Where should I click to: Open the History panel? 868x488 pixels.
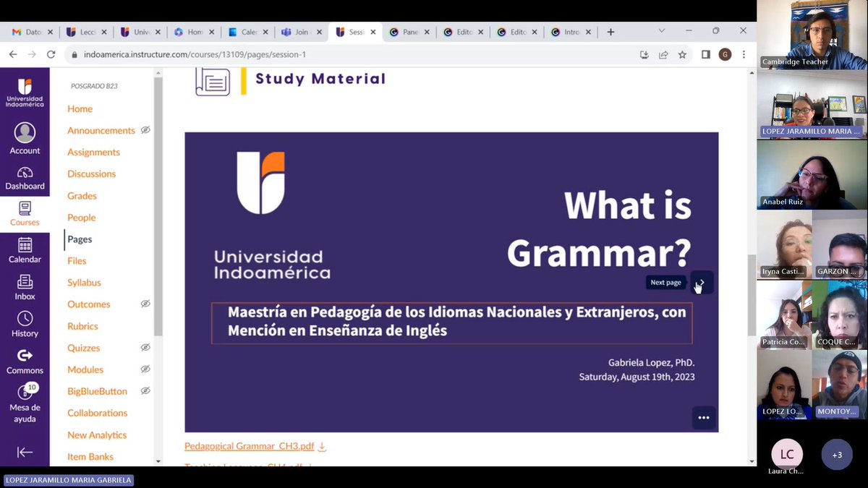point(25,325)
